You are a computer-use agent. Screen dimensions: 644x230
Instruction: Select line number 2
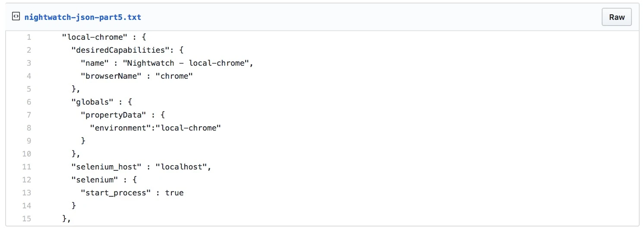point(28,50)
